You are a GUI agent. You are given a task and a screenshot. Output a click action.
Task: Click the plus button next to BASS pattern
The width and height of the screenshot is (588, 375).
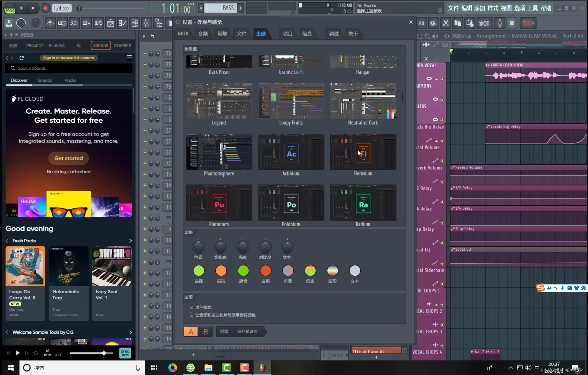tap(240, 8)
